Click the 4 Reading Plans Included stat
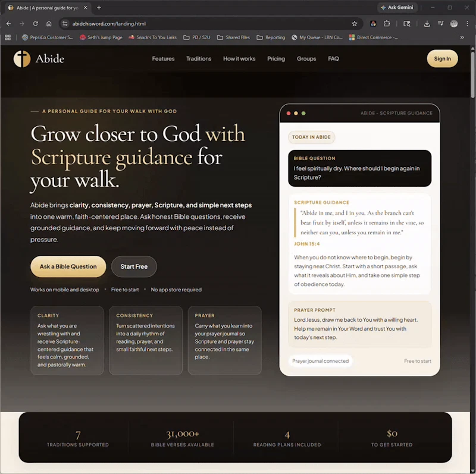Screen dimensions: 476x474 pyautogui.click(x=287, y=439)
